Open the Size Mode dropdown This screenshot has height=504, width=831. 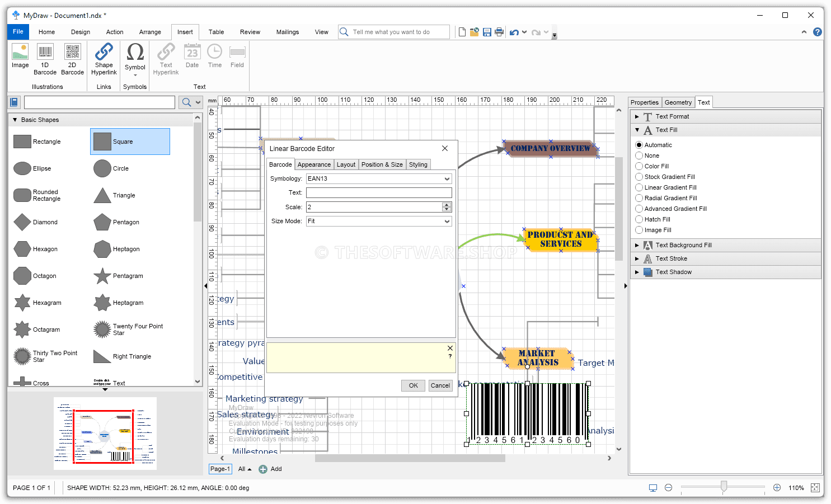447,222
